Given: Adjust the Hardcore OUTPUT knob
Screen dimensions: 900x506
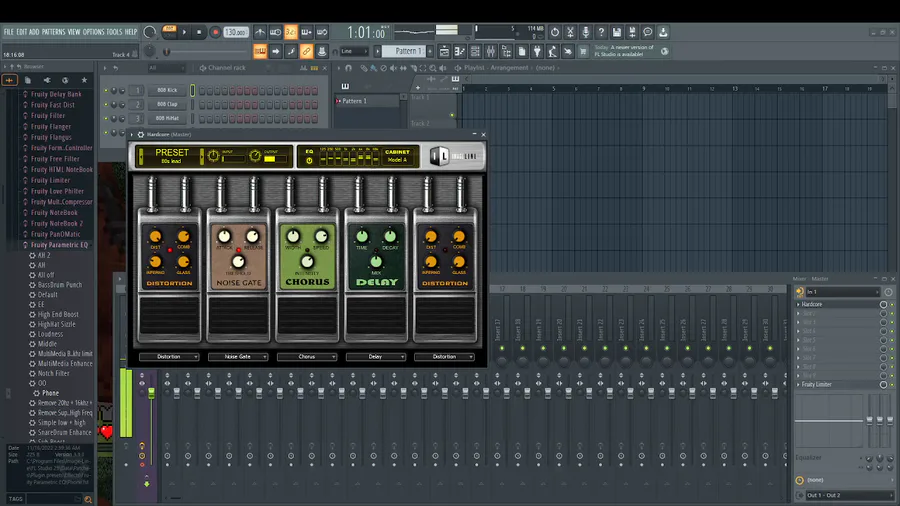Looking at the screenshot, I should [255, 156].
